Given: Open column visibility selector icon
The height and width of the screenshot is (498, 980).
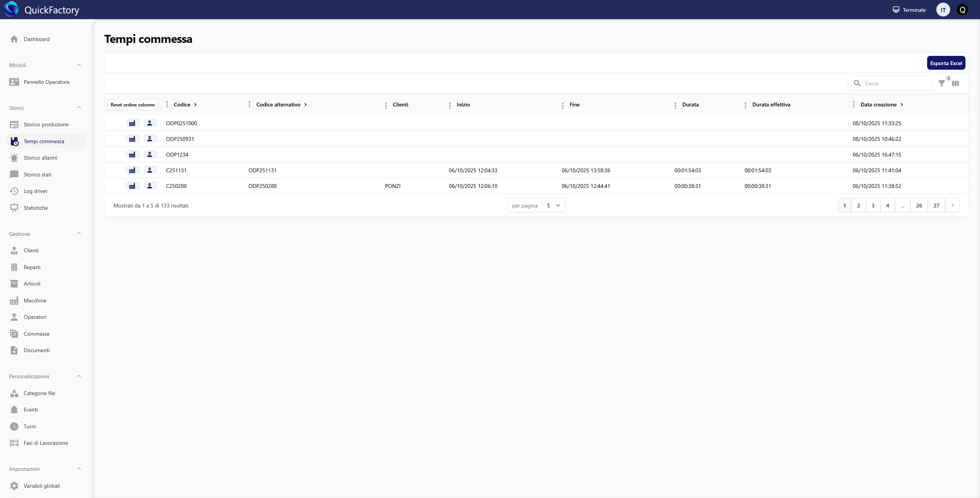Looking at the screenshot, I should (x=955, y=83).
